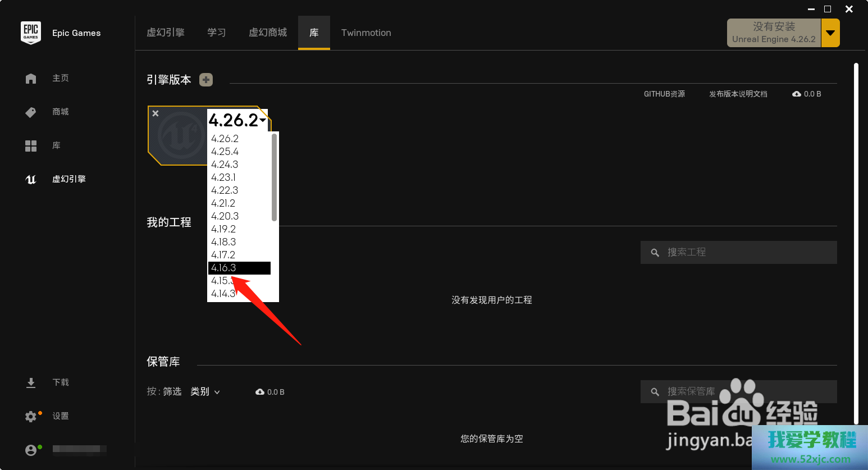Add engine version with plus icon

[x=206, y=80]
